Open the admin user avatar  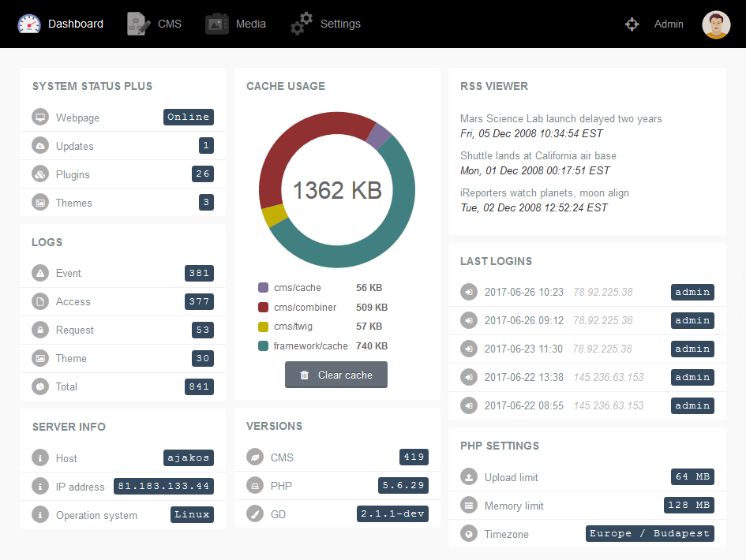point(716,24)
